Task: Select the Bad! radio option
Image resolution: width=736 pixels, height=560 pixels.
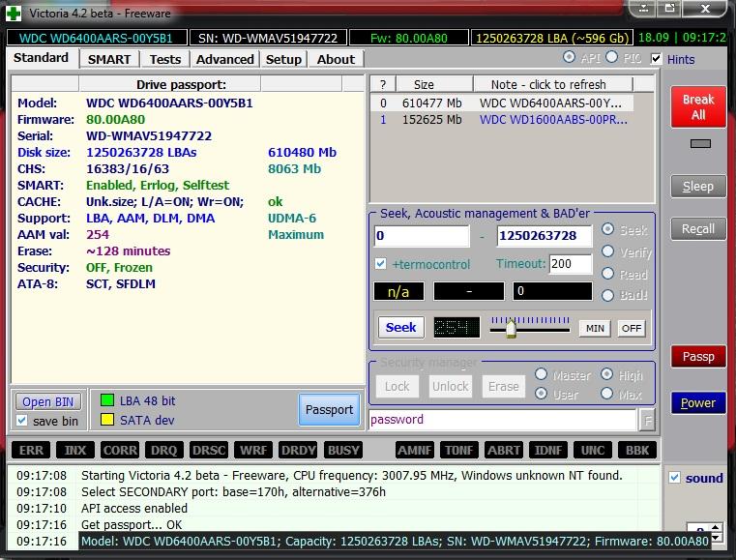Action: click(x=608, y=295)
